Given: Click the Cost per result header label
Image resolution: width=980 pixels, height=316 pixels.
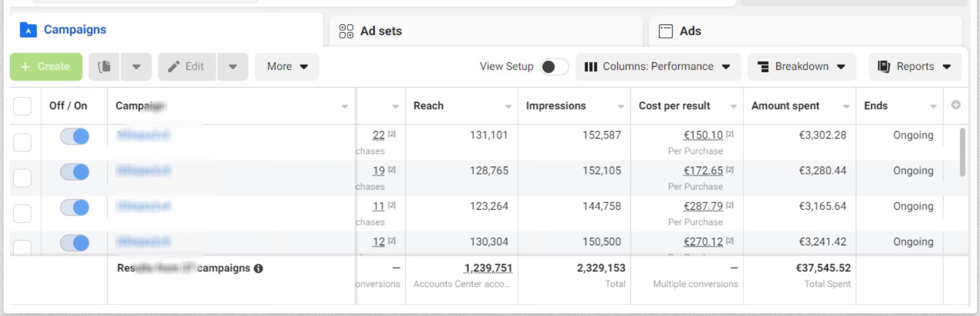Looking at the screenshot, I should point(674,106).
